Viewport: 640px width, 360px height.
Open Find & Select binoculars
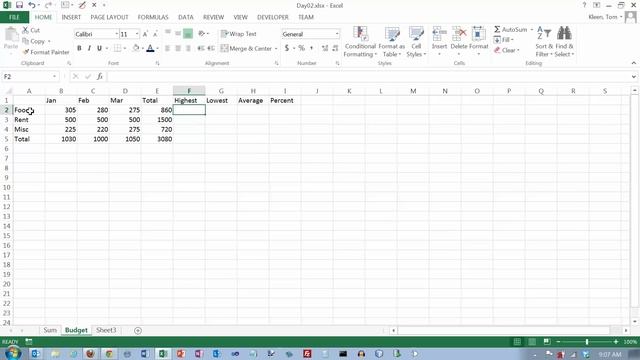[564, 42]
